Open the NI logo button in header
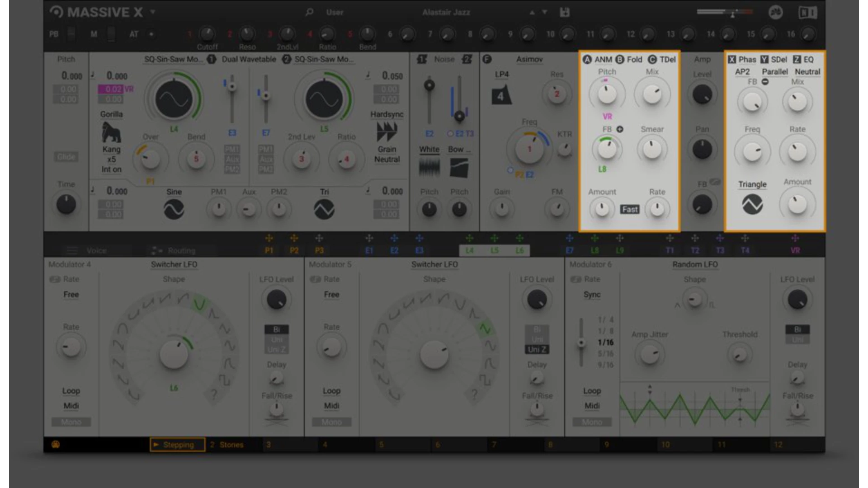Screen dimensions: 868x488 coord(808,12)
